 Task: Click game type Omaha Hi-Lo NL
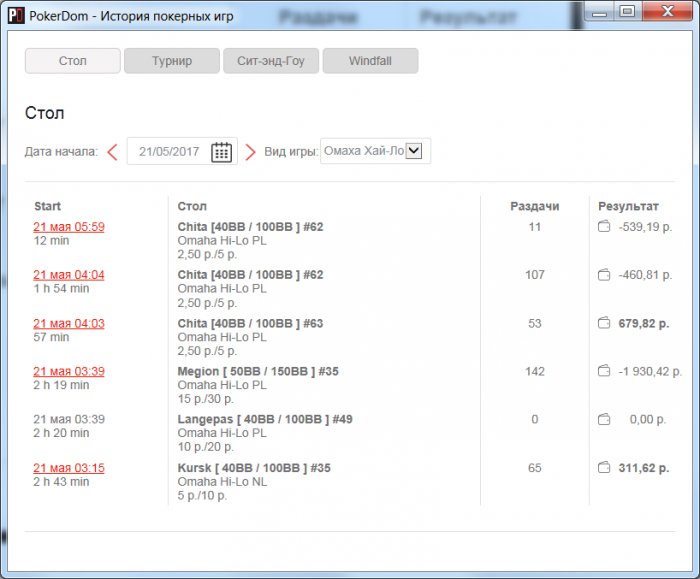coord(222,482)
